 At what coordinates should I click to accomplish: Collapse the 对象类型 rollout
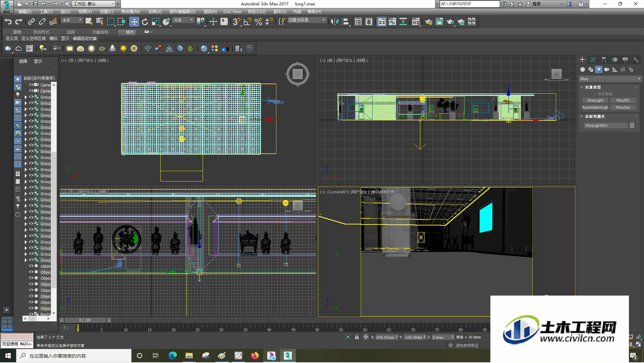[582, 87]
